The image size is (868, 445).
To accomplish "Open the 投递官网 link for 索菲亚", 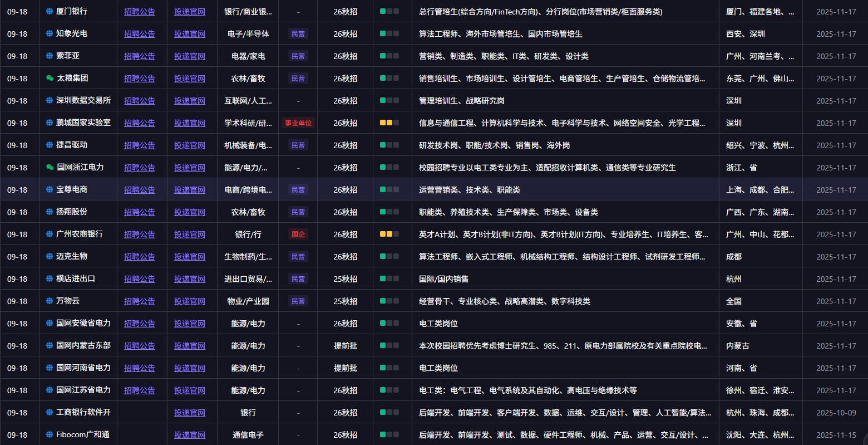I will (x=190, y=56).
